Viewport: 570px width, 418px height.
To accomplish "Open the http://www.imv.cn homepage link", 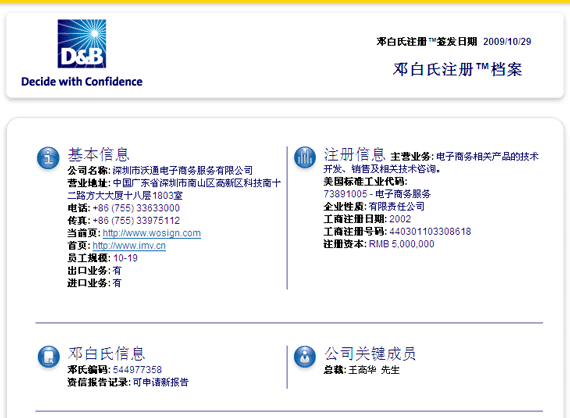I will 129,246.
